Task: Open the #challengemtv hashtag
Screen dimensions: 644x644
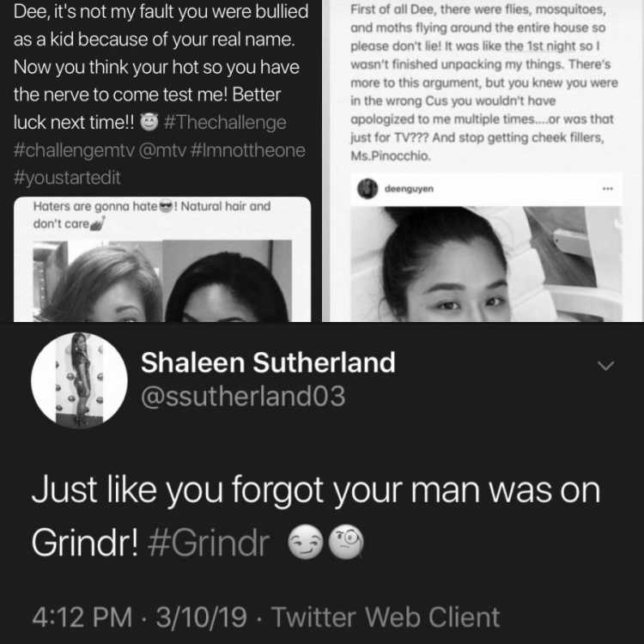Action: [x=74, y=150]
